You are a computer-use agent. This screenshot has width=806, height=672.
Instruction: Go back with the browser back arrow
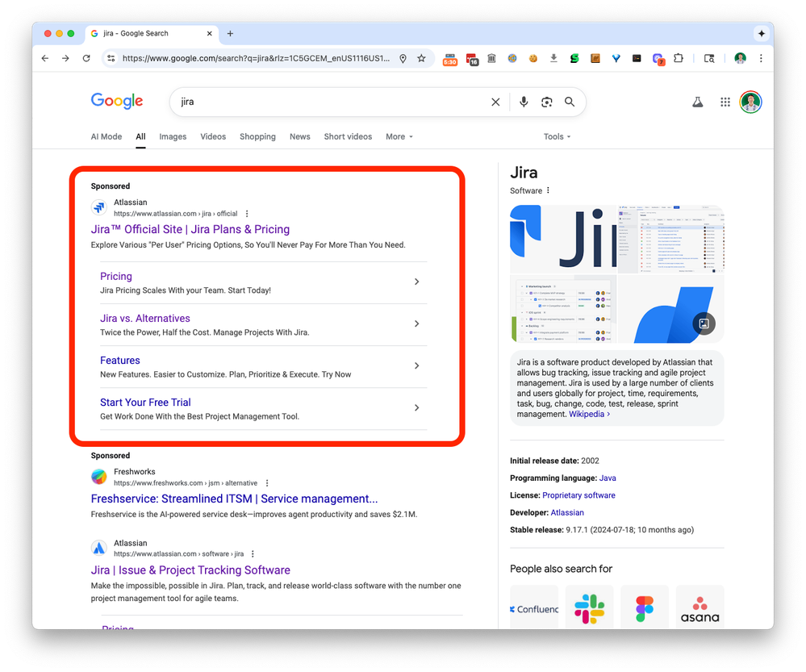click(45, 59)
